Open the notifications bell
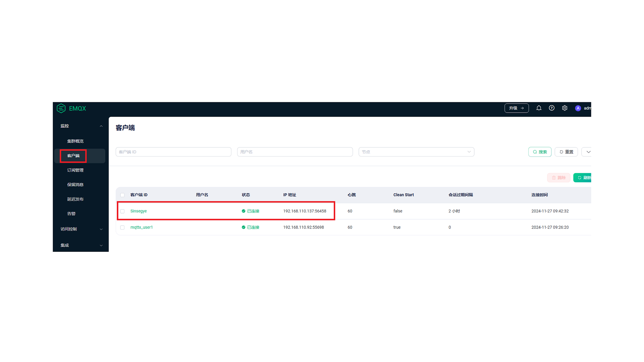 click(539, 108)
